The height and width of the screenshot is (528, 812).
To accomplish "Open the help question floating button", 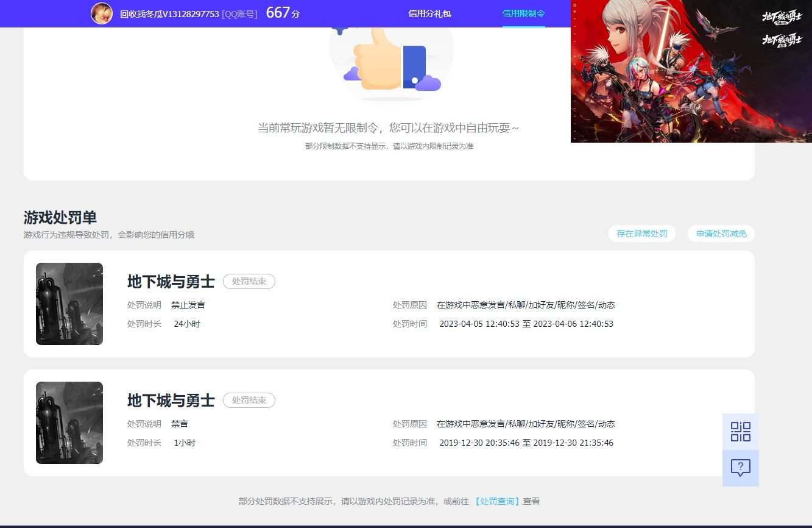I will click(741, 468).
